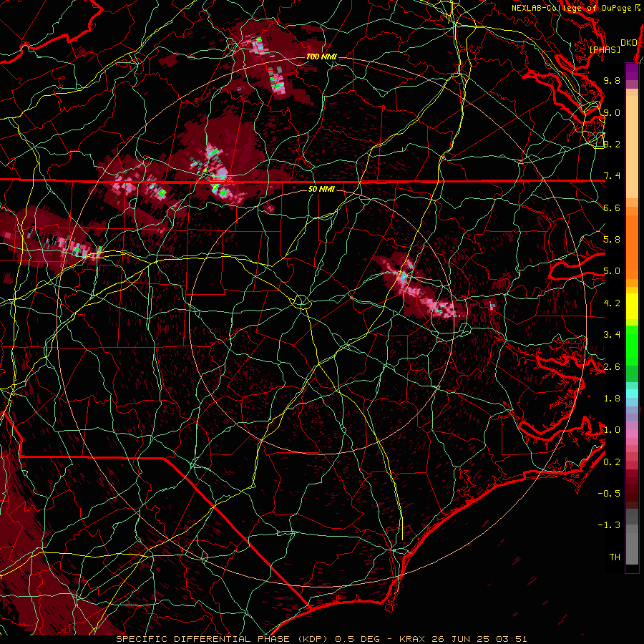Viewport: 644px width, 644px height.
Task: Click the purple top segment of color bar
Action: pos(632,72)
